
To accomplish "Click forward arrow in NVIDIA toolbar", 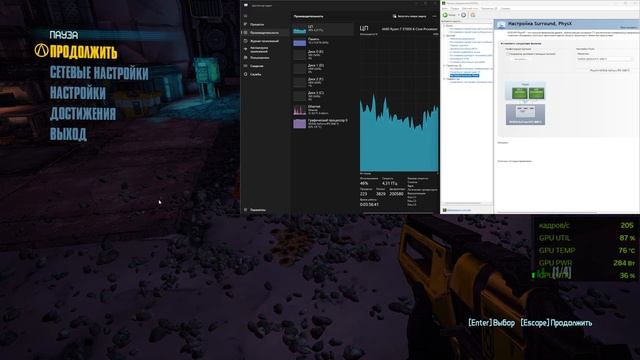I will tap(464, 15).
